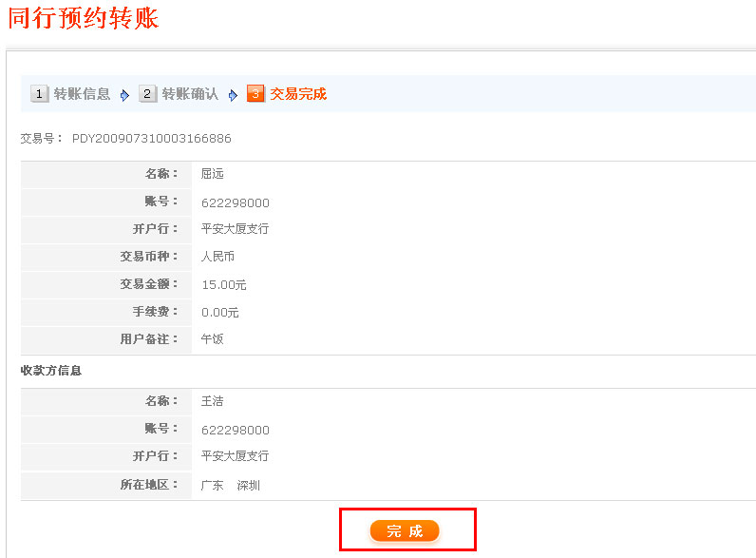
Task: Click the 收款方信息 section header
Action: 51,371
